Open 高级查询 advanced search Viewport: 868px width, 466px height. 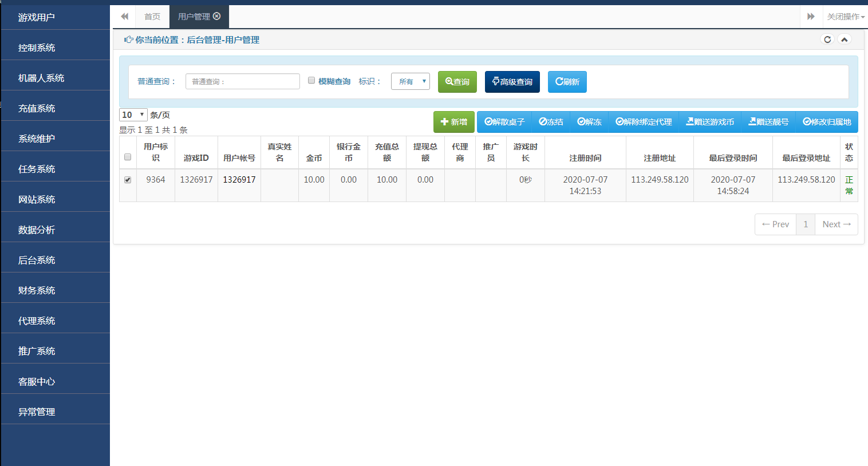(512, 82)
